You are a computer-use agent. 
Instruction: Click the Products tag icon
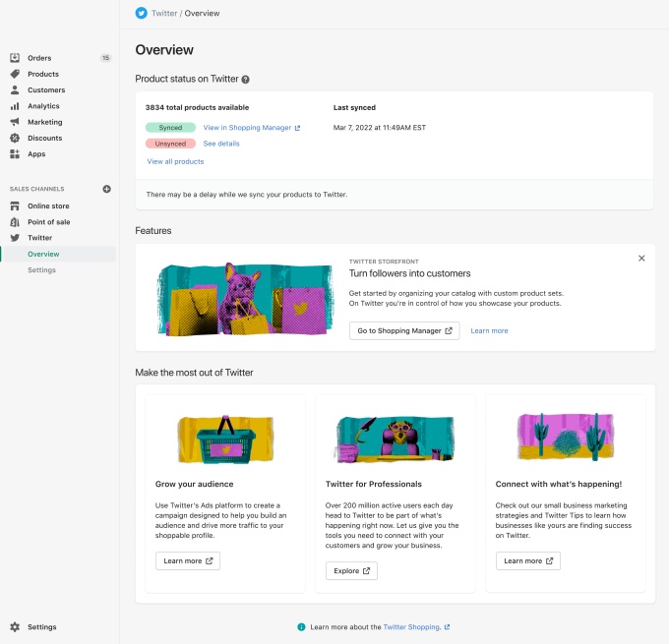tap(15, 74)
